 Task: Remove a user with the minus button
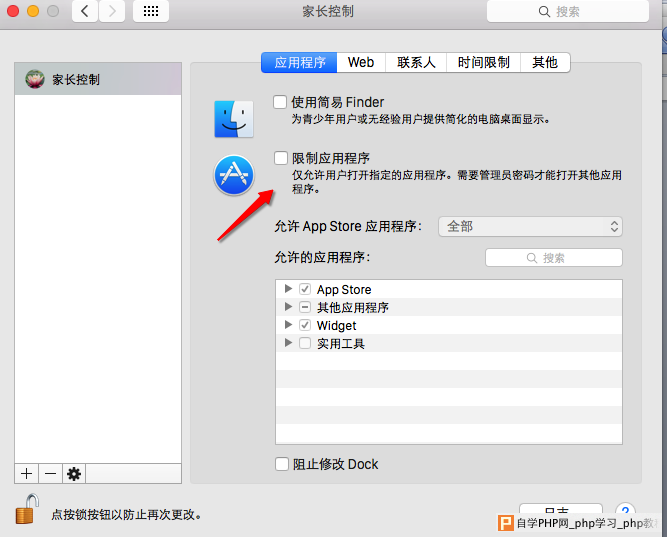click(x=51, y=474)
